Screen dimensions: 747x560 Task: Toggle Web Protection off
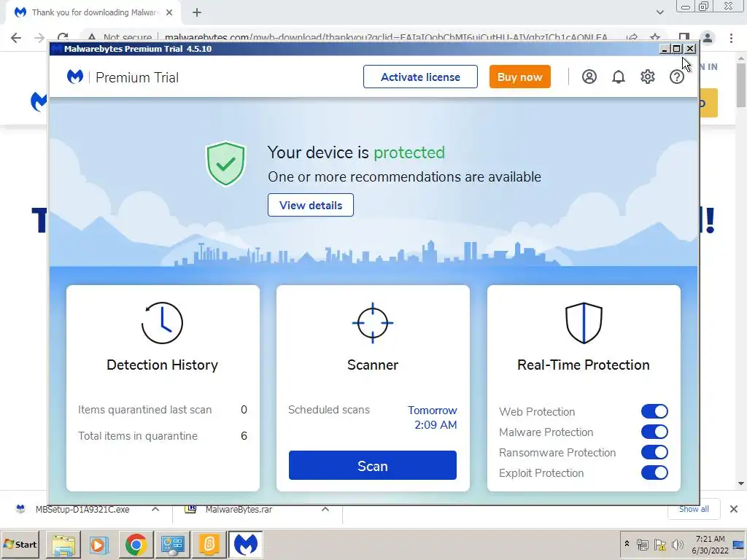[x=654, y=411]
